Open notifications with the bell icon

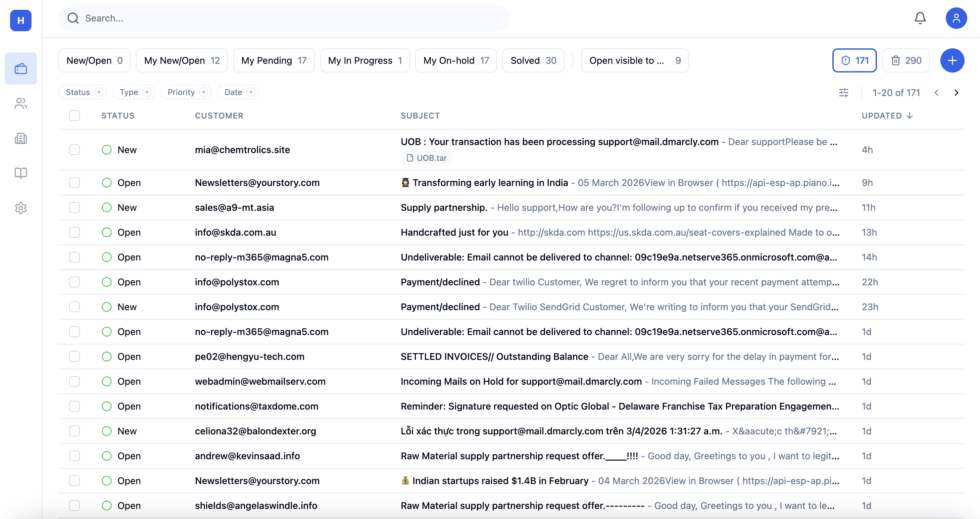[920, 18]
